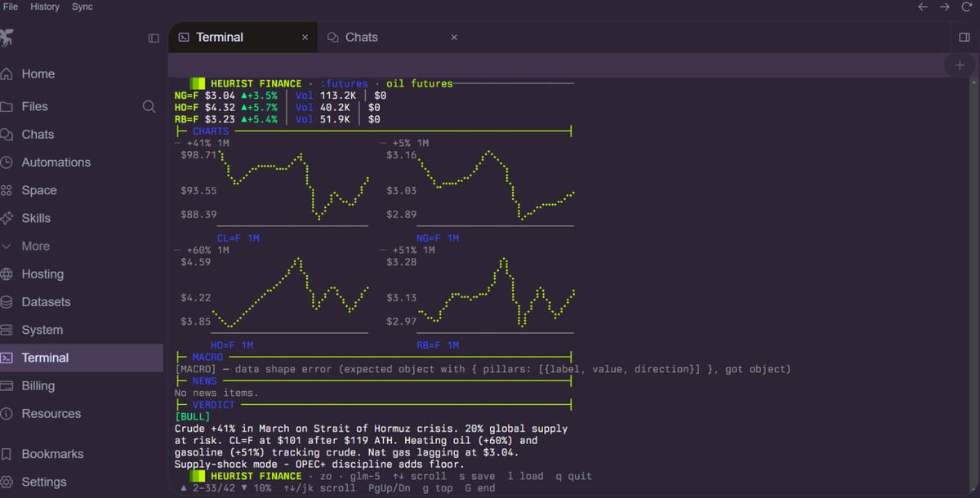
Task: Click the RB=F $3.23 quote row
Action: pos(278,119)
